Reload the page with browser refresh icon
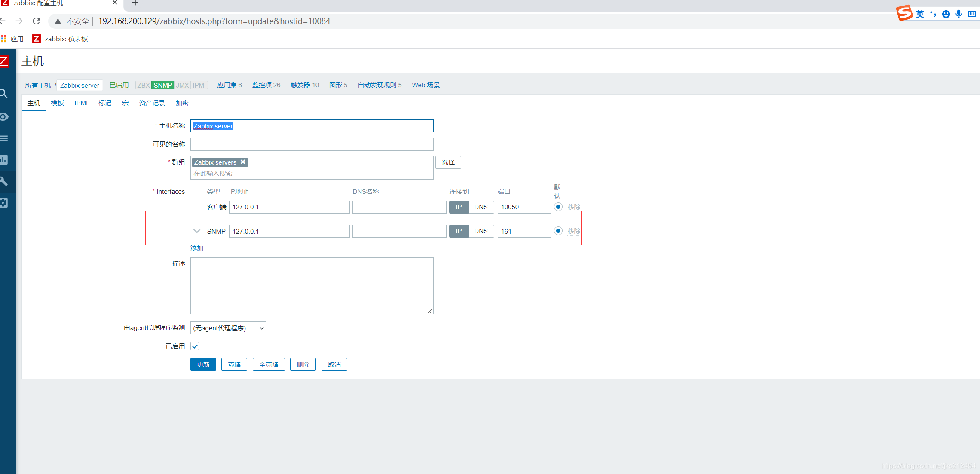The width and height of the screenshot is (980, 474). [x=37, y=21]
